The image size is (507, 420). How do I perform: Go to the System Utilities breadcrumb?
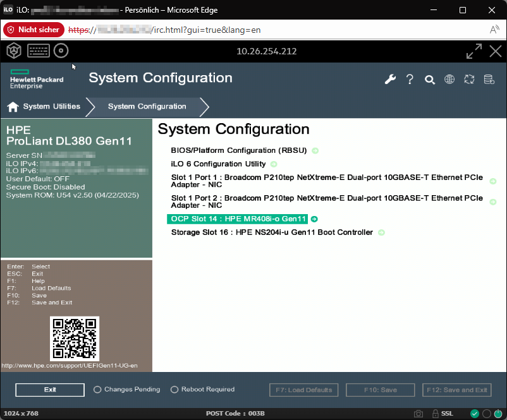(51, 106)
